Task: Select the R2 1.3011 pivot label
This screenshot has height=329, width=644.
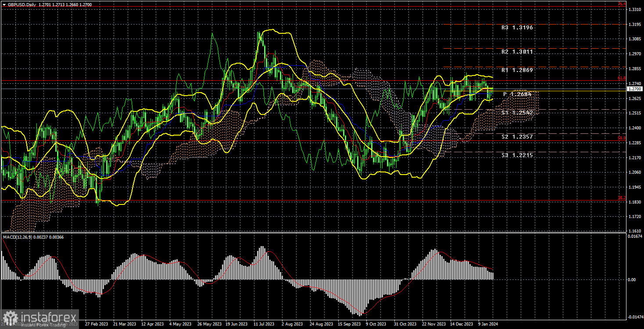Action: click(x=518, y=52)
